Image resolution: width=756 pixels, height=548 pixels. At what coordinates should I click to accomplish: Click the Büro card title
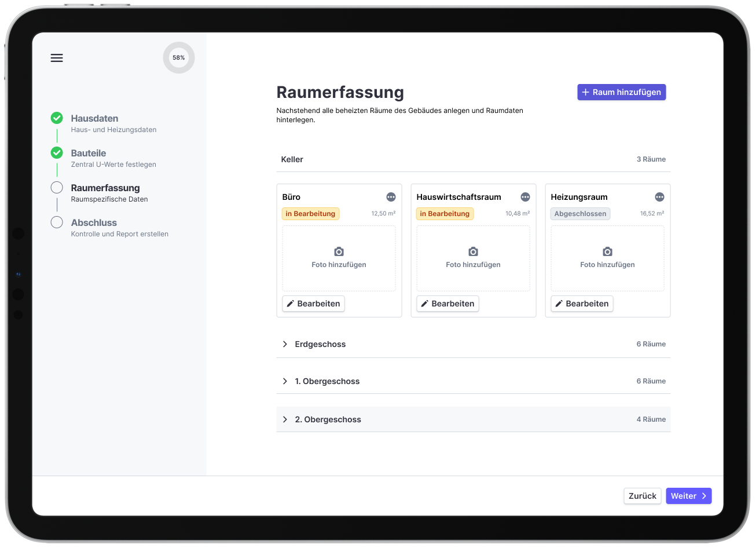tap(291, 197)
